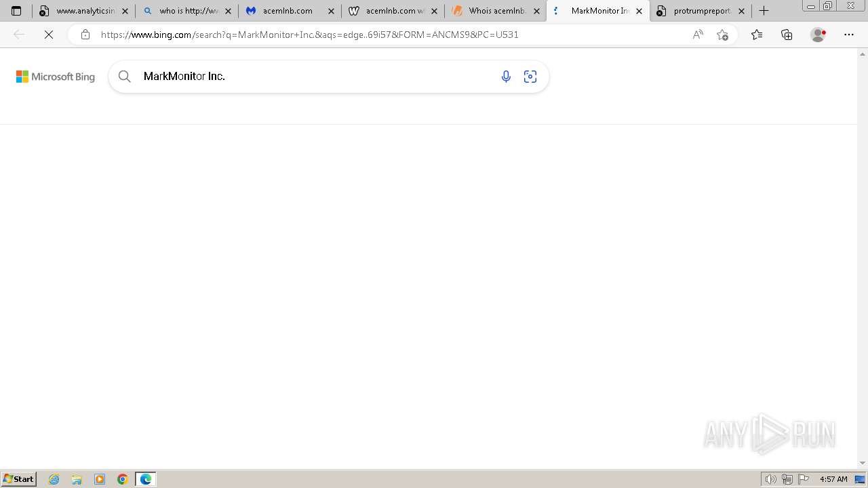Viewport: 868px width, 488px height.
Task: Close the Whois acemlnb tab
Action: coord(537,11)
